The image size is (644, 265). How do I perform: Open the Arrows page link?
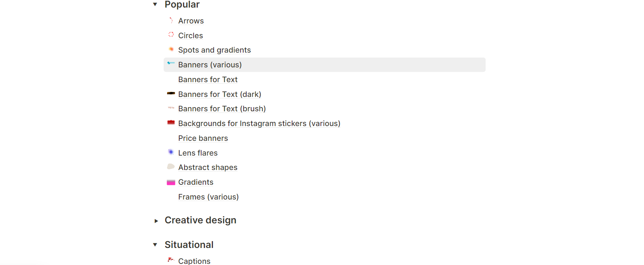coord(191,21)
